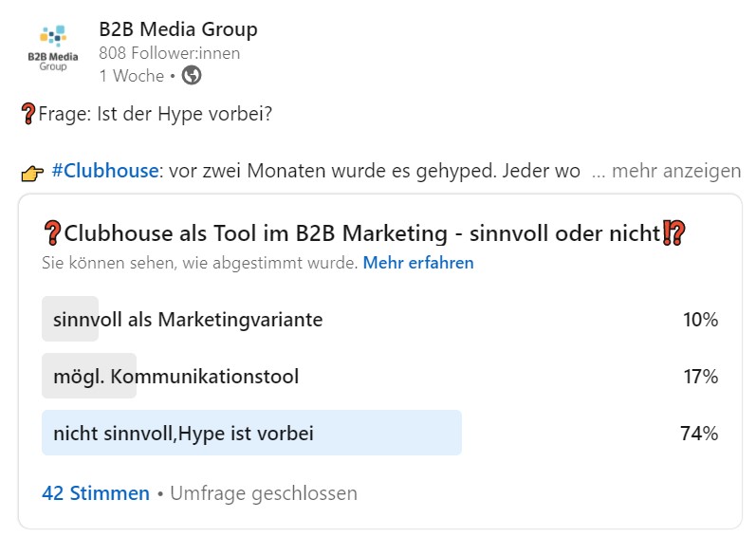Open the B2B Media Group profile name

tap(178, 29)
